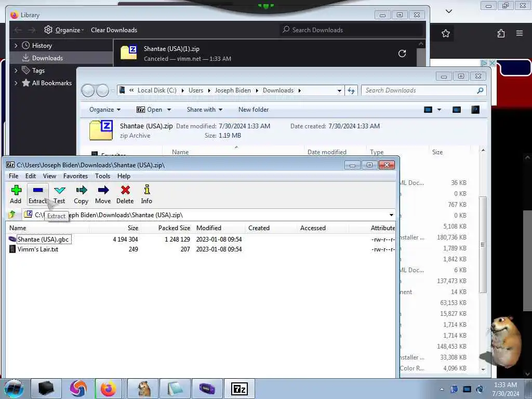
Task: Toggle the preview pane icon in Explorer
Action: click(457, 110)
